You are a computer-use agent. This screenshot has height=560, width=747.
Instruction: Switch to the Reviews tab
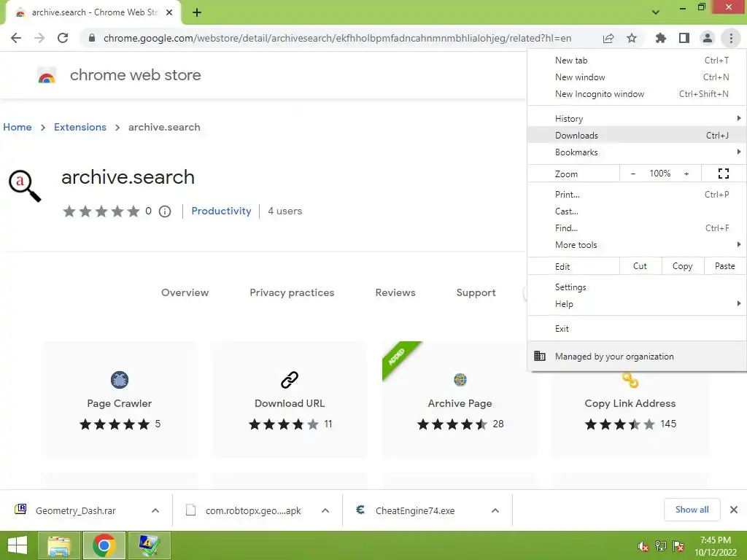point(395,292)
